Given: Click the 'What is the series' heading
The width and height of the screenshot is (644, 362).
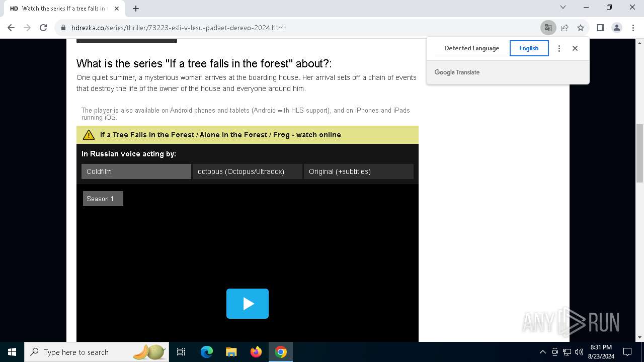Looking at the screenshot, I should (x=204, y=64).
